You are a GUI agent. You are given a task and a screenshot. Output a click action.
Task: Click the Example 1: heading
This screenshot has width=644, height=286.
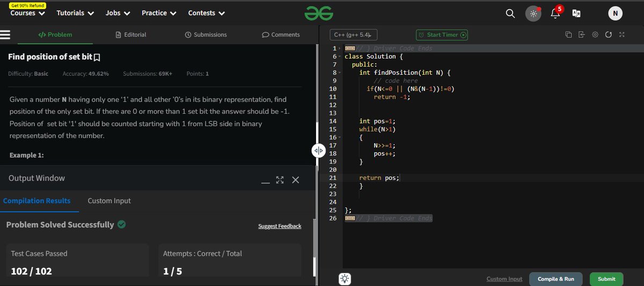27,155
